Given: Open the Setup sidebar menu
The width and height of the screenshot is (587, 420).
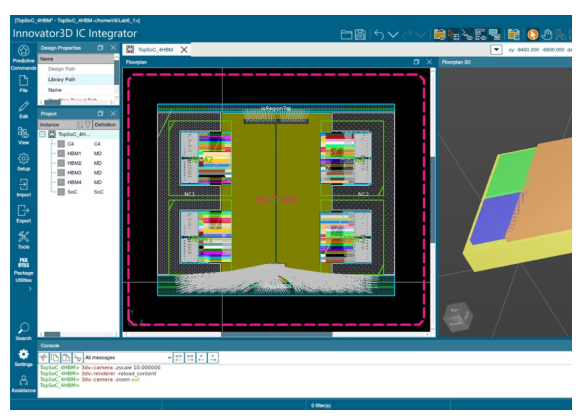Looking at the screenshot, I should (23, 162).
